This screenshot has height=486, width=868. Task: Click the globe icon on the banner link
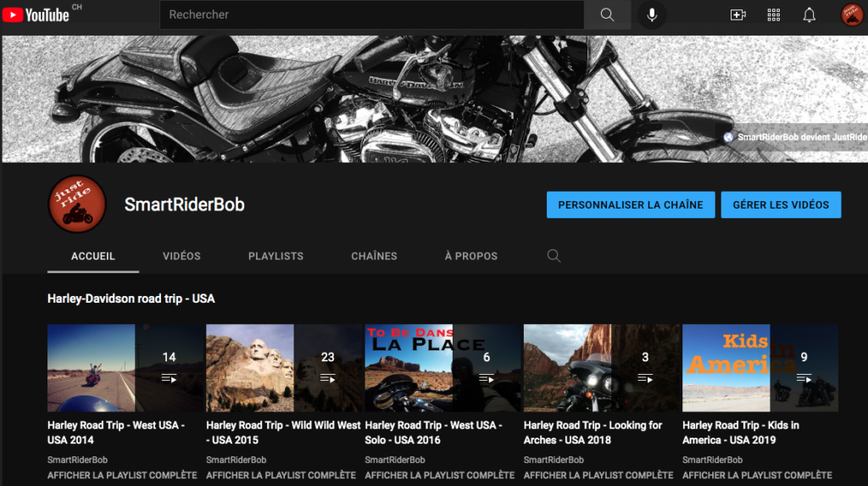coord(728,137)
